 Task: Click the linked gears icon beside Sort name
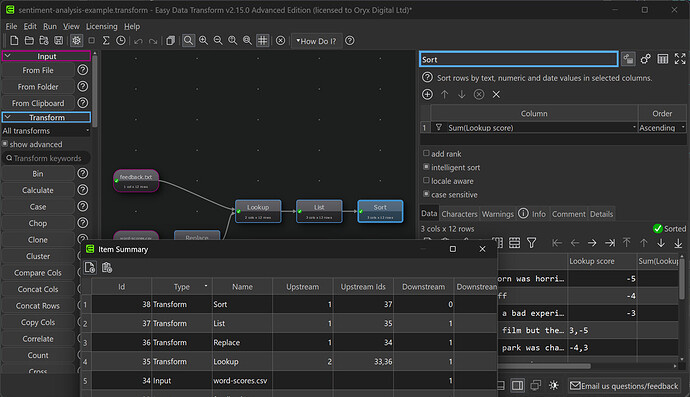pyautogui.click(x=646, y=59)
